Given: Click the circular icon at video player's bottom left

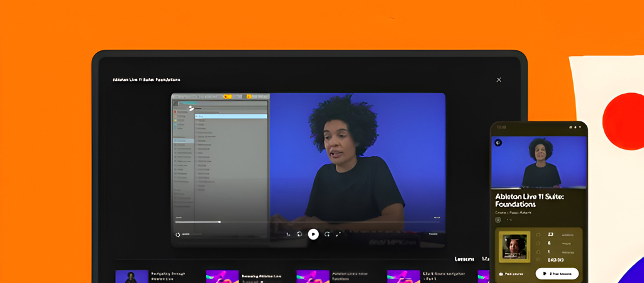Looking at the screenshot, I should pyautogui.click(x=177, y=235).
